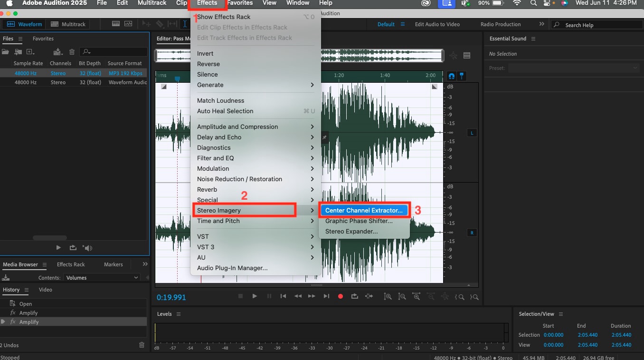This screenshot has width=644, height=360.
Task: Click the blue marker pin icon above waveform
Action: tap(461, 76)
